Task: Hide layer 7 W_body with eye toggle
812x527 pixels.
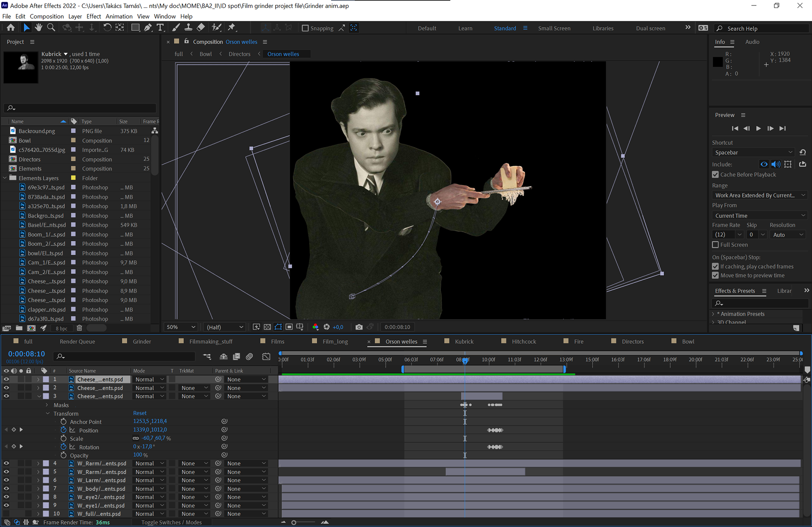Action: pos(6,488)
